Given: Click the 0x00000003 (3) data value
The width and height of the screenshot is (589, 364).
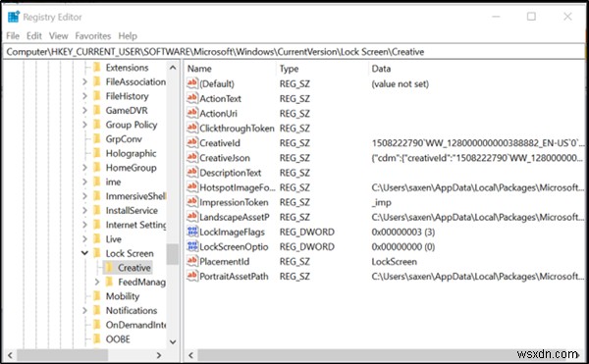Looking at the screenshot, I should coord(403,232).
